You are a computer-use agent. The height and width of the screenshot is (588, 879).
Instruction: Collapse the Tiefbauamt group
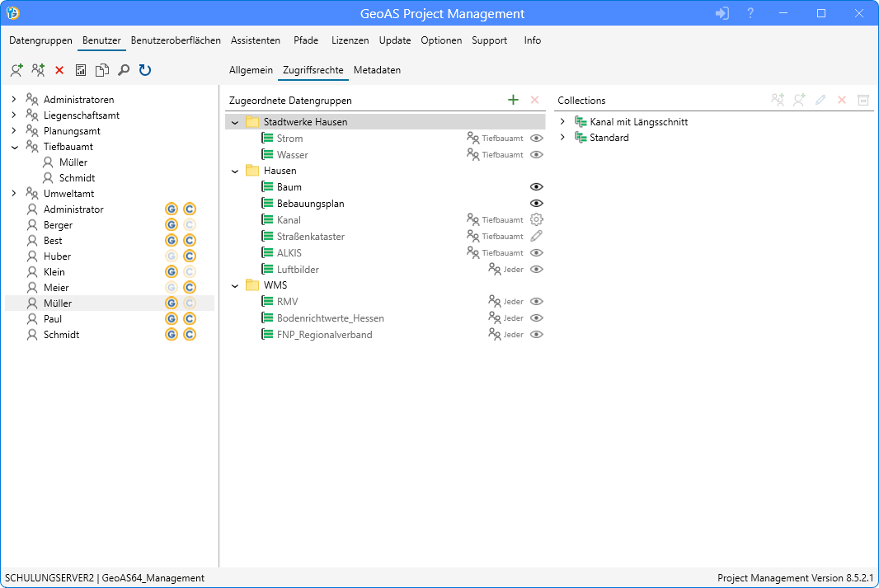tap(14, 147)
